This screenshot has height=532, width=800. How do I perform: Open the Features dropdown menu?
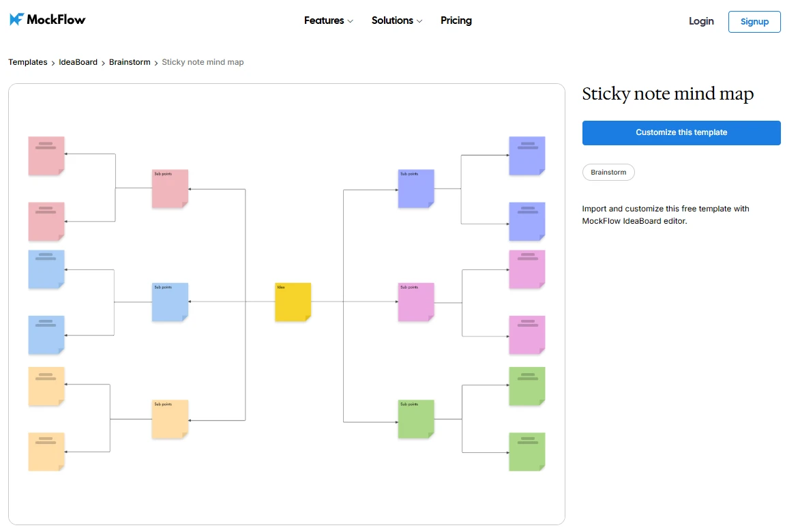click(328, 20)
